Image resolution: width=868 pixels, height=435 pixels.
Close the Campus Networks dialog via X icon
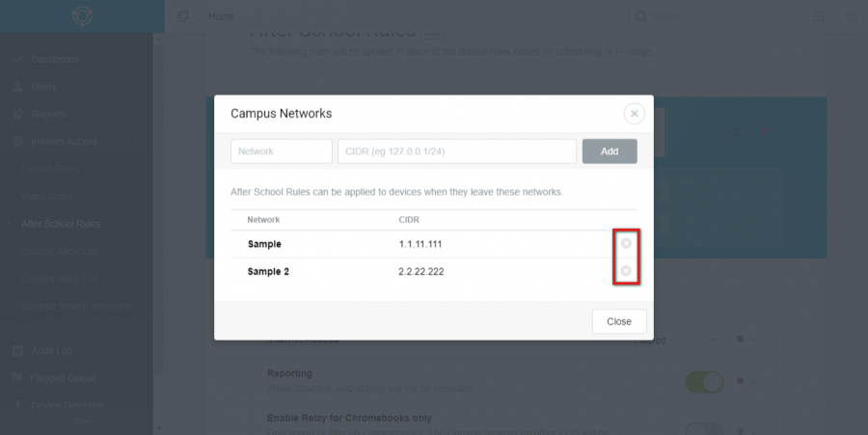[x=634, y=114]
